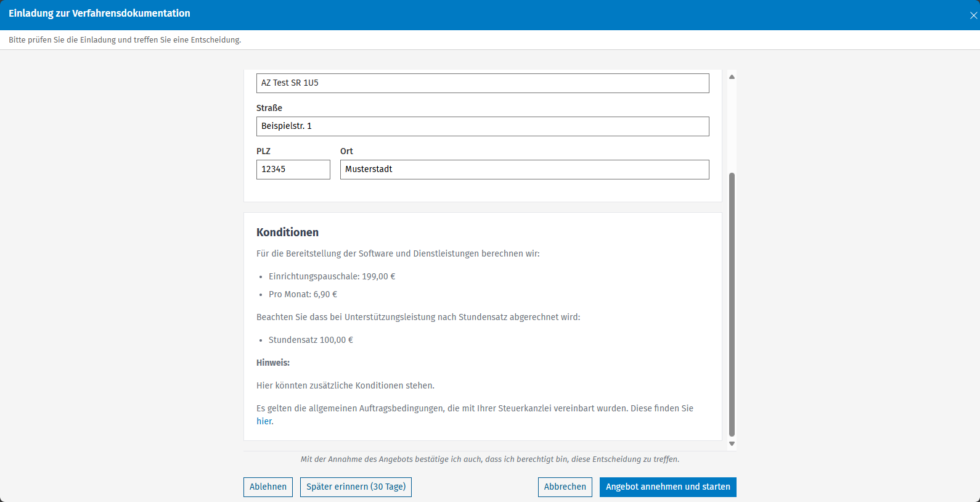This screenshot has width=980, height=502.
Task: Click the dialog title 'Einladung zur Verfahrensdokumentation'
Action: point(99,14)
